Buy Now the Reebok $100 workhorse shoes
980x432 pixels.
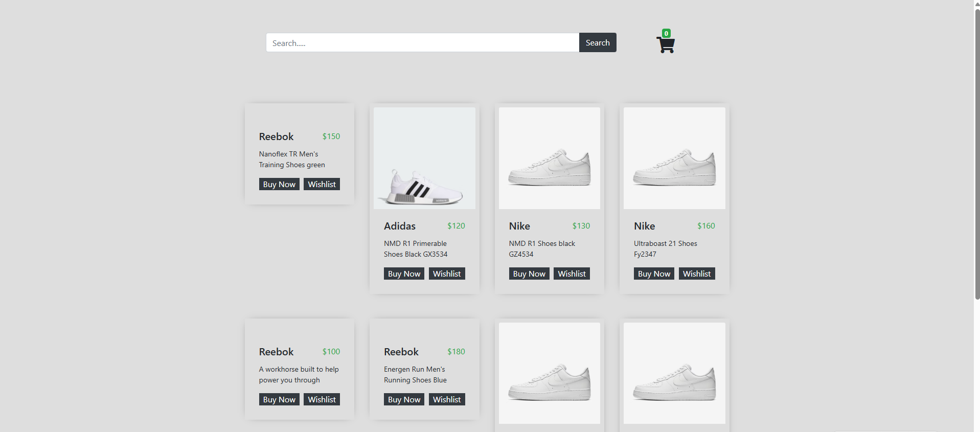coord(279,399)
